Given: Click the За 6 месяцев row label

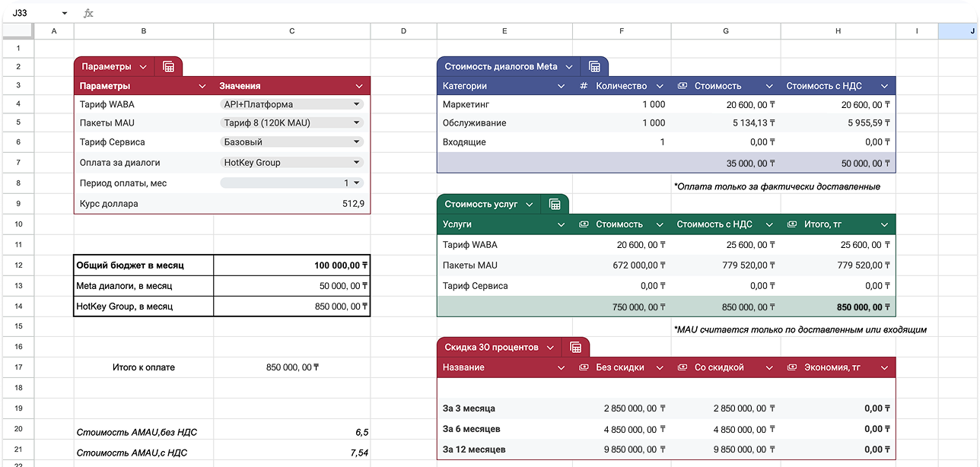Looking at the screenshot, I should (x=472, y=429).
